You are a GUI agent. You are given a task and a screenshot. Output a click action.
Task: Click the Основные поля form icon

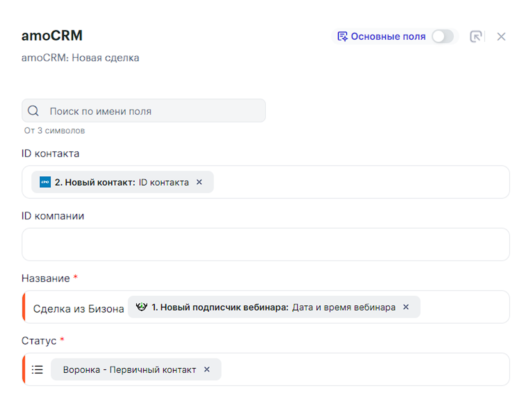tap(342, 37)
